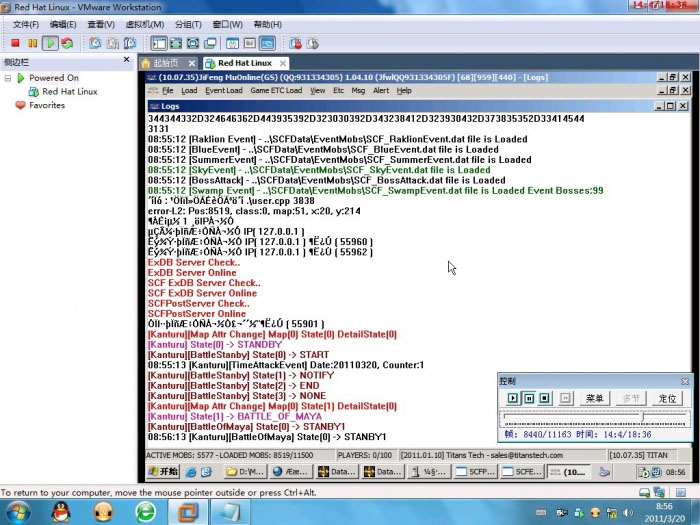This screenshot has height=525, width=700.
Task: Select Red Hat Linux in the sidebar
Action: pos(69,91)
